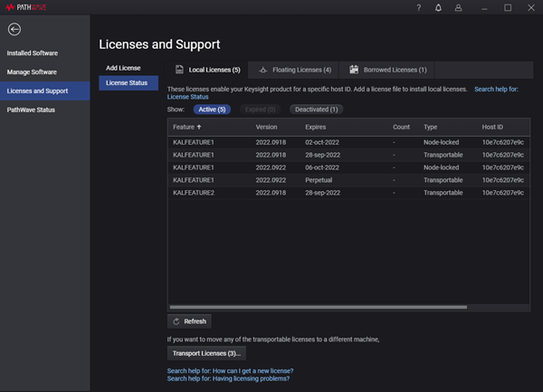Click the Refresh button

[x=189, y=321]
